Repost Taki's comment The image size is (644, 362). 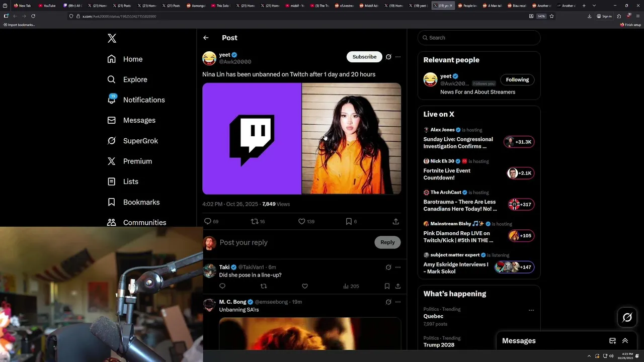[x=264, y=286]
